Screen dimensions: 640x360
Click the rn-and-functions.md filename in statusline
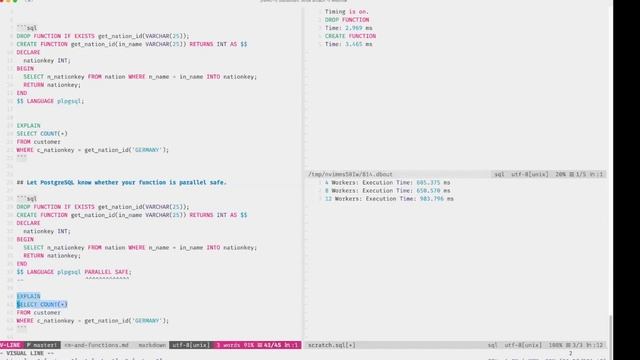(x=96, y=345)
